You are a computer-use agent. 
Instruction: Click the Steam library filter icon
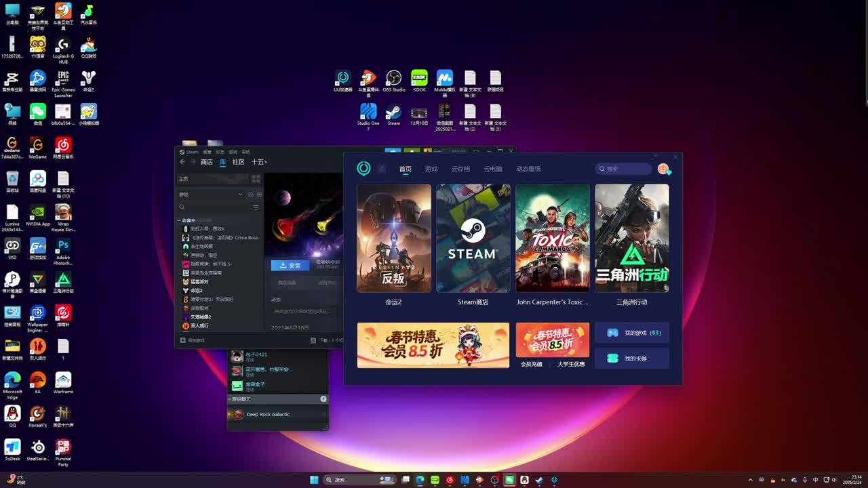(256, 207)
